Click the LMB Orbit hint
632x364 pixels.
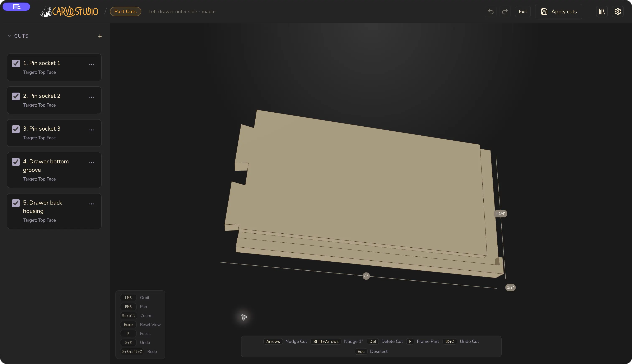(128, 298)
